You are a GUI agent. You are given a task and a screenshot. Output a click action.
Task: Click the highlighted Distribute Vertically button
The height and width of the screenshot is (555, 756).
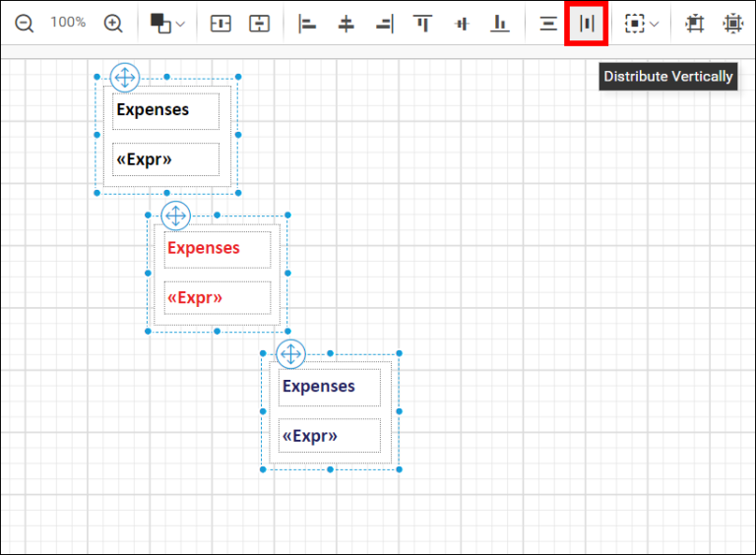tap(587, 23)
